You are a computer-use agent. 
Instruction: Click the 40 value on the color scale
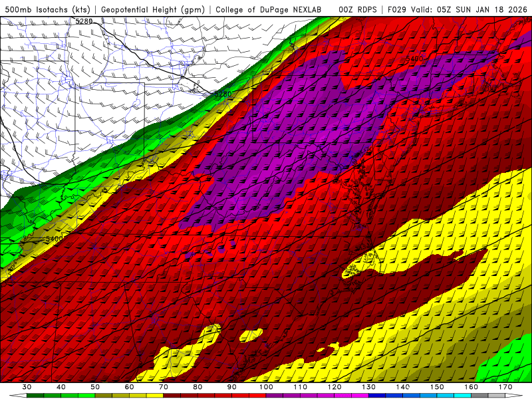coord(61,387)
